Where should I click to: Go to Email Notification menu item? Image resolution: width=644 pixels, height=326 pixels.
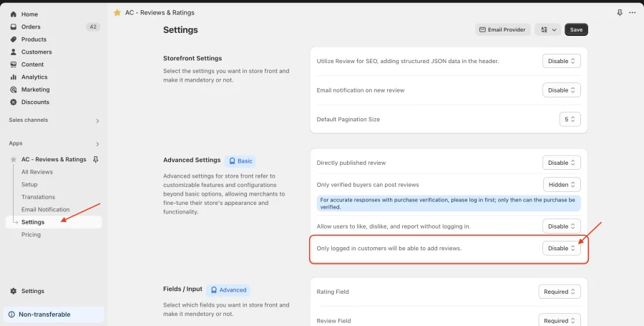tap(46, 209)
